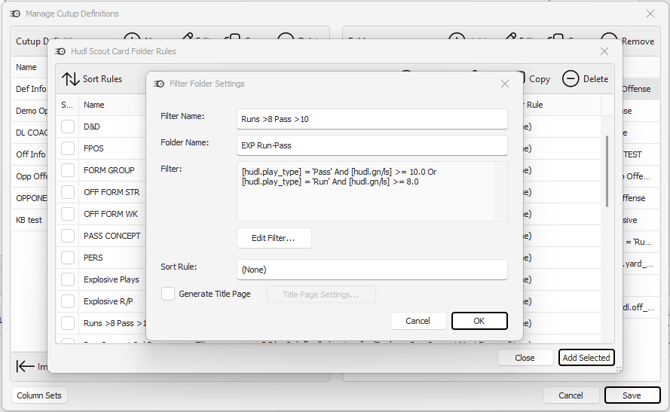Click the vertical scrollbar in Folder Rules list
The width and height of the screenshot is (670, 412).
[607, 171]
